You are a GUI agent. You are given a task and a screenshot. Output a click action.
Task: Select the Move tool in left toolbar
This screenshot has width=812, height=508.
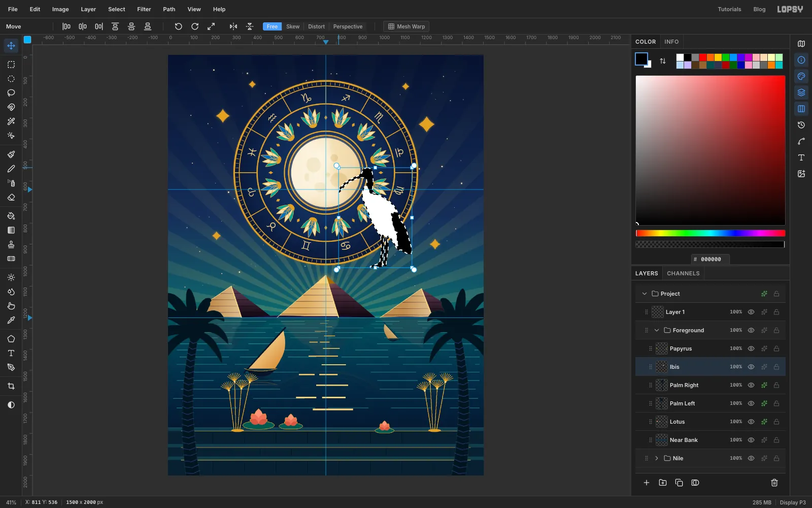11,46
